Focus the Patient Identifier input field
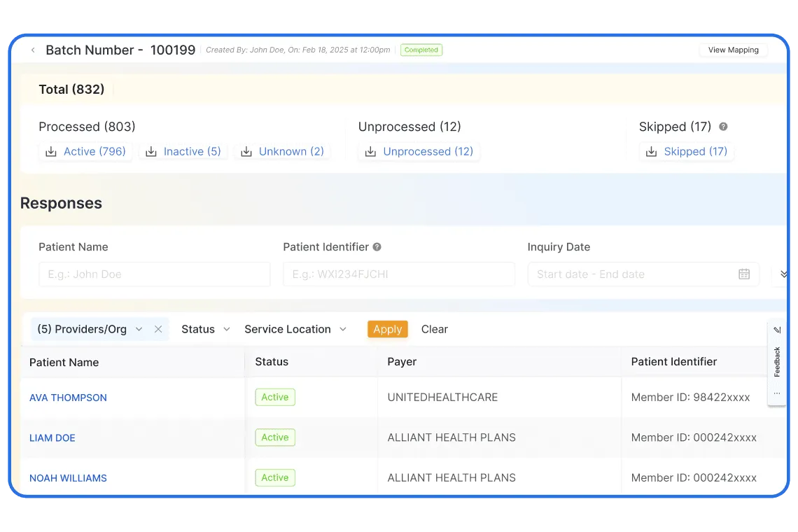 pos(399,274)
